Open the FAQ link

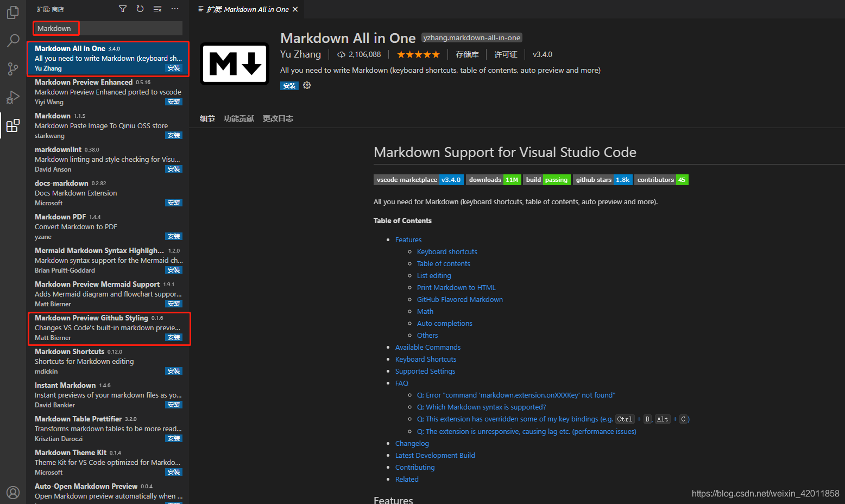[x=402, y=383]
